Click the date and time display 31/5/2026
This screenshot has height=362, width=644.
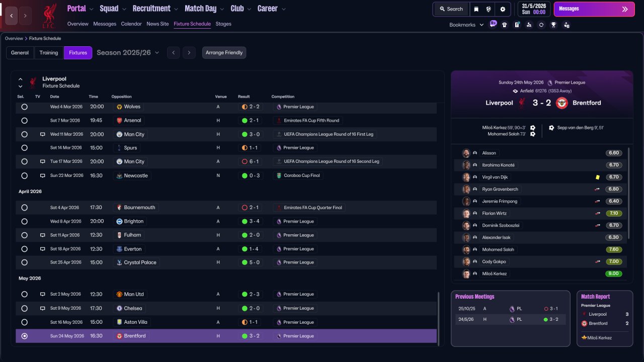(534, 9)
